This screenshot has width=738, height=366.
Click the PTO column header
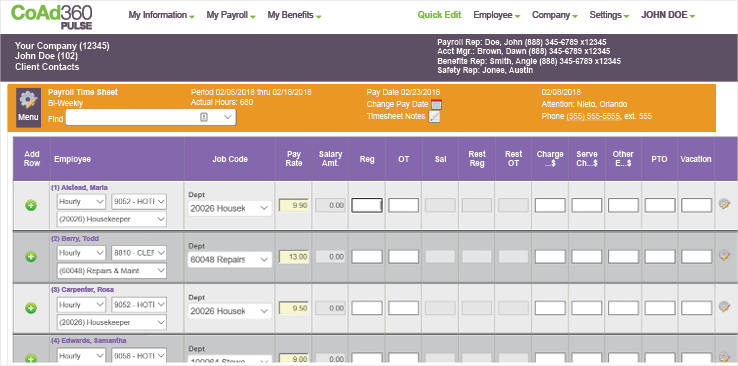coord(659,159)
